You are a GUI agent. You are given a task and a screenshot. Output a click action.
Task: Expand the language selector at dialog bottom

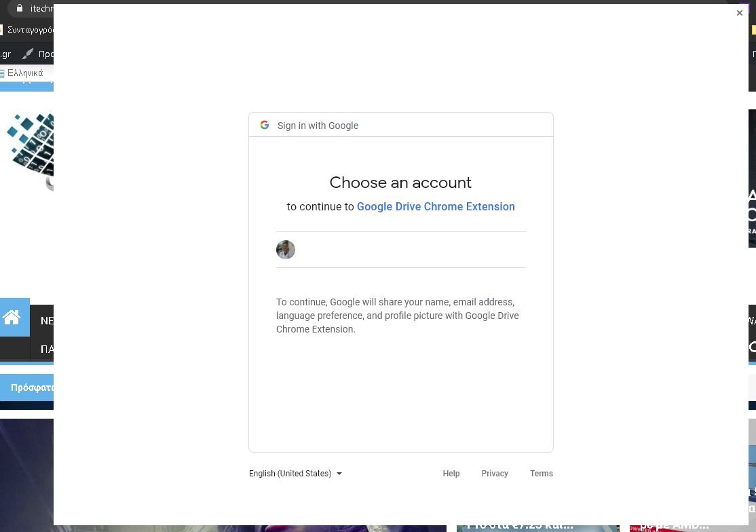click(295, 473)
